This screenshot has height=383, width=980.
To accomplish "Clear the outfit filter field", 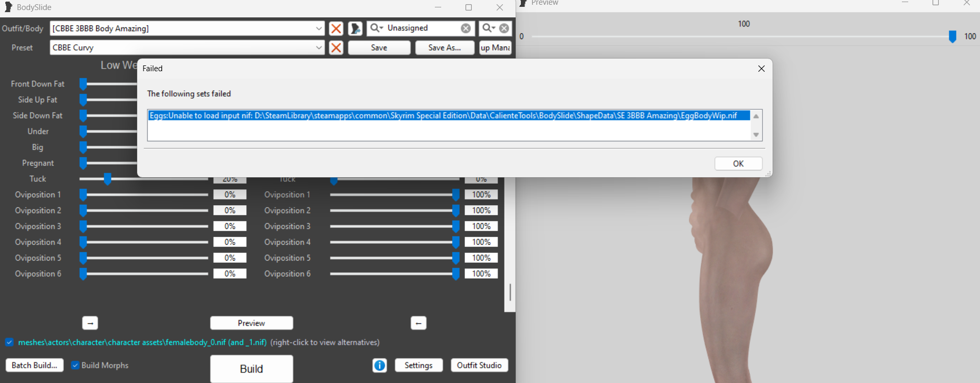I will pyautogui.click(x=504, y=28).
